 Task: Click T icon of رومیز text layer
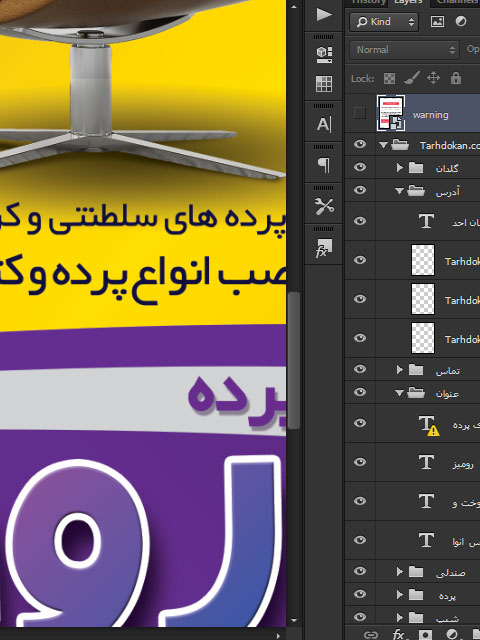click(426, 462)
